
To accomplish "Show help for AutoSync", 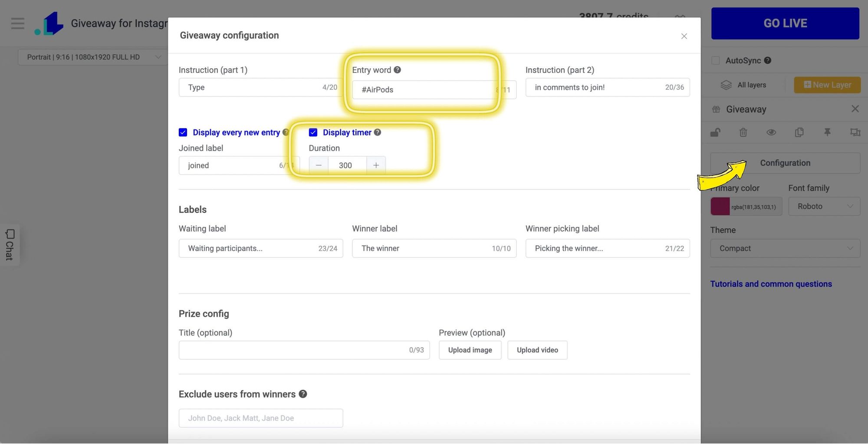I will [x=768, y=60].
